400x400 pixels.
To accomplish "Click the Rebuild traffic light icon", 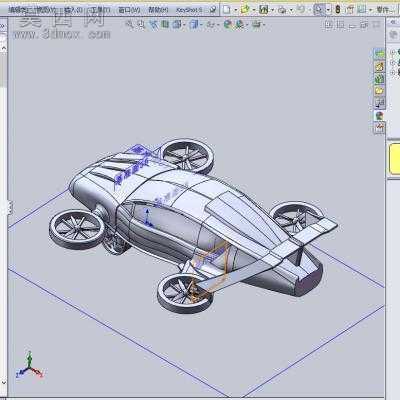I will (338, 10).
